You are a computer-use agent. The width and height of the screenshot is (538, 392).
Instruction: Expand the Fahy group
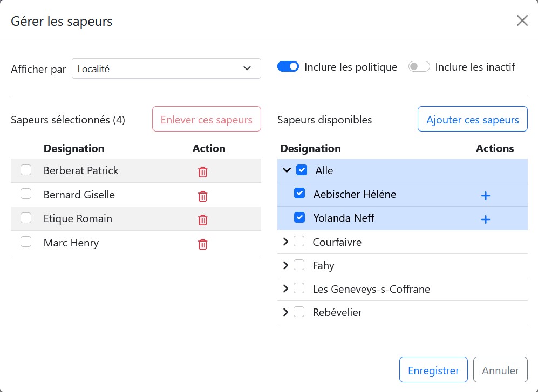(286, 265)
